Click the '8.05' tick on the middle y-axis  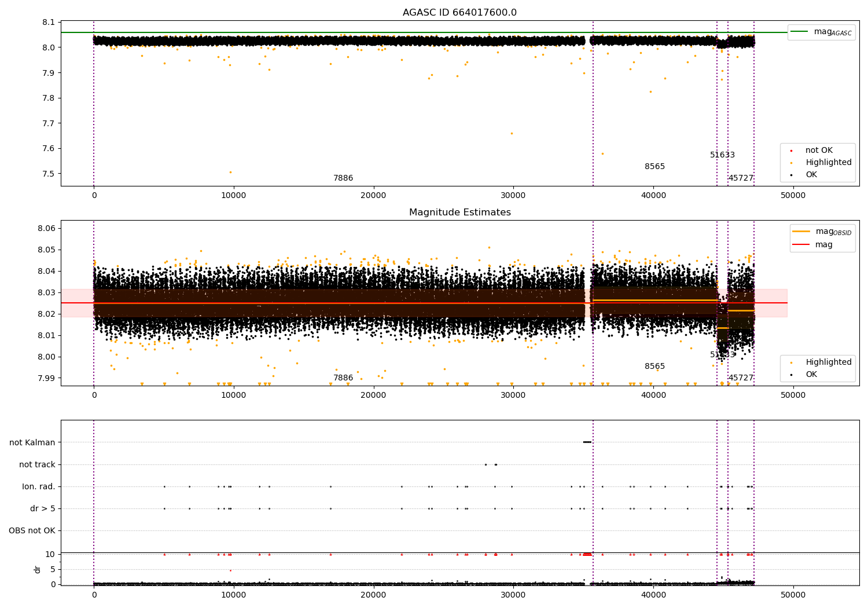[47, 250]
